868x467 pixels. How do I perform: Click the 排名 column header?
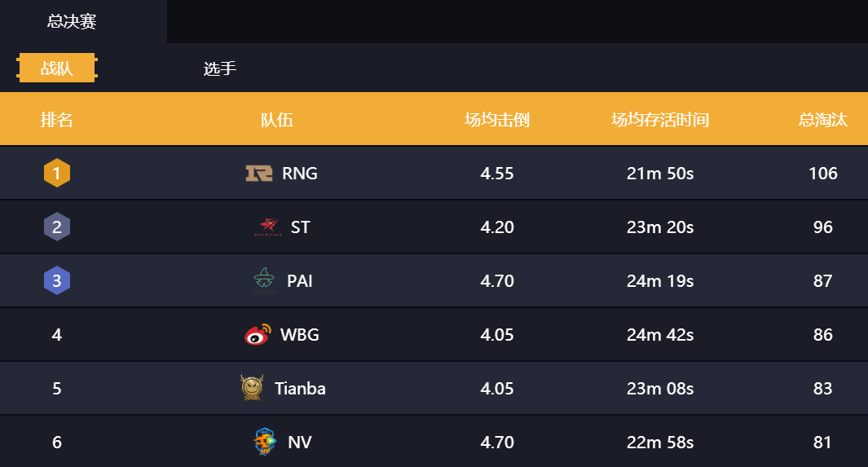[56, 120]
